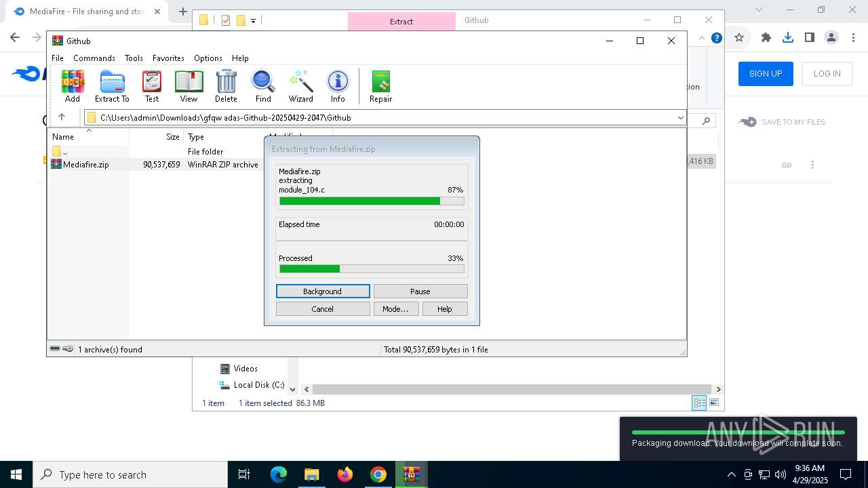Click the Processed total progress bar
Viewport: 868px width, 488px height.
click(372, 269)
